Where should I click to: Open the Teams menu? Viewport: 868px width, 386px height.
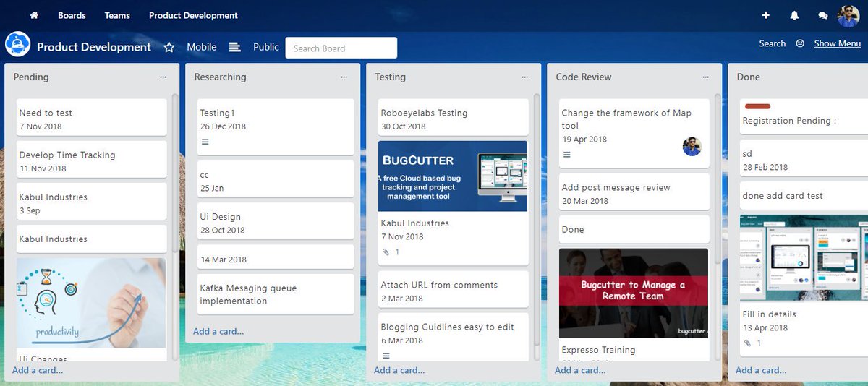[x=117, y=15]
